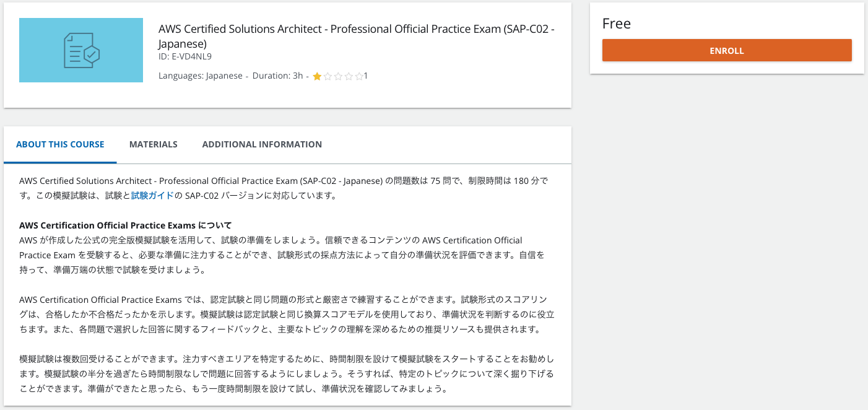Select the ABOUT THIS COURSE tab
Image resolution: width=868 pixels, height=410 pixels.
tap(59, 144)
